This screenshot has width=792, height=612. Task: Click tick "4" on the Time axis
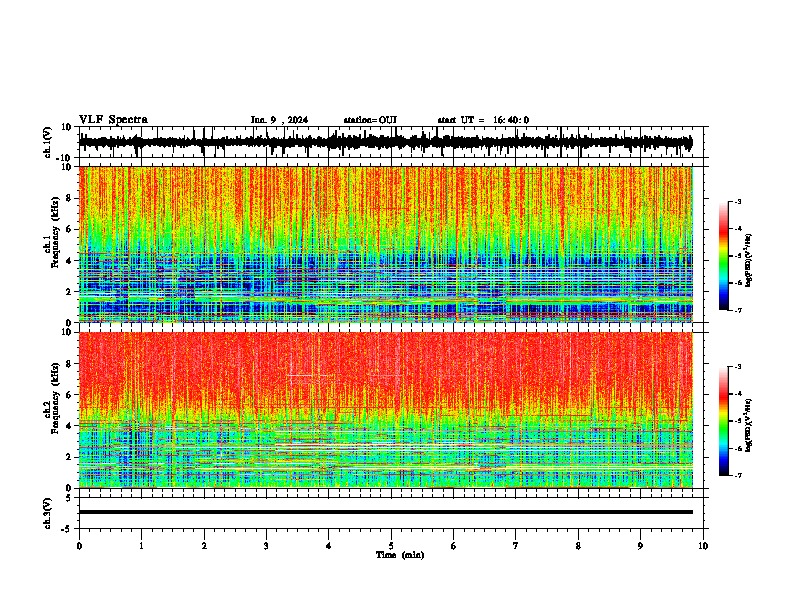click(329, 546)
